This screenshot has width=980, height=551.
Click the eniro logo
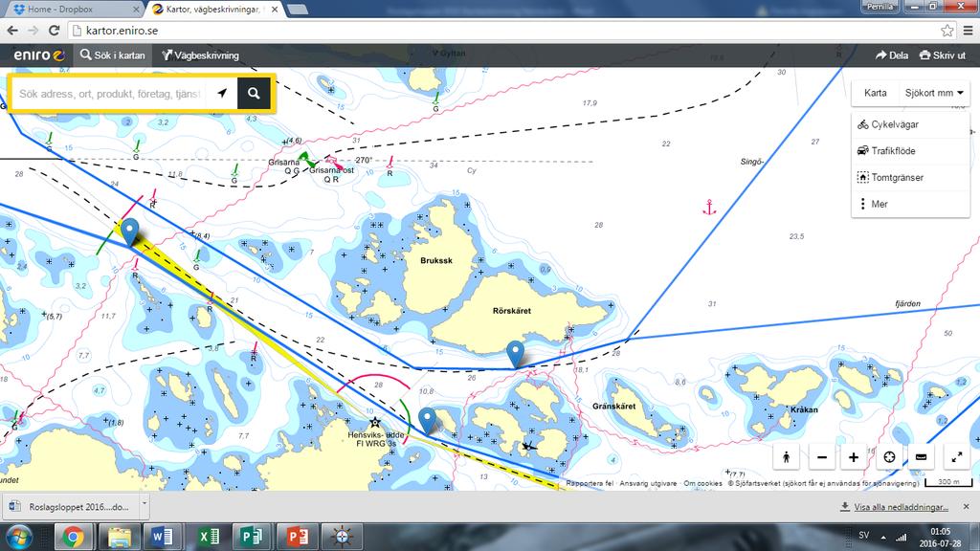(x=38, y=55)
